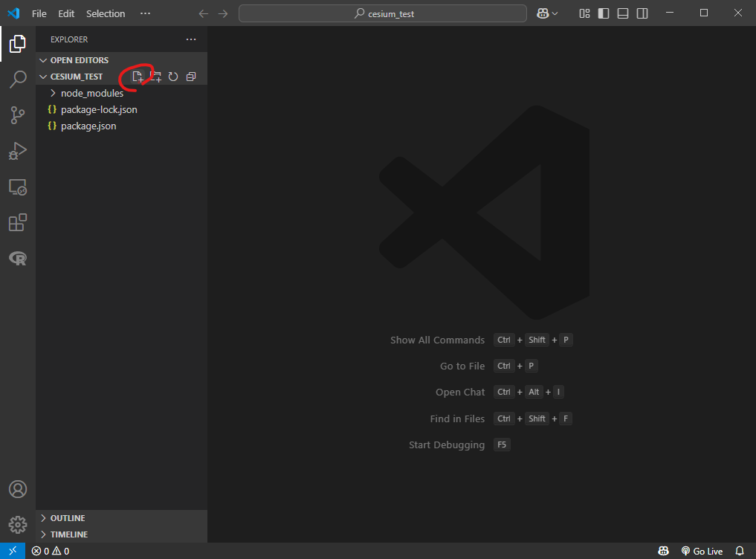Image resolution: width=756 pixels, height=559 pixels.
Task: Toggle the primary sidebar visibility
Action: [x=603, y=13]
